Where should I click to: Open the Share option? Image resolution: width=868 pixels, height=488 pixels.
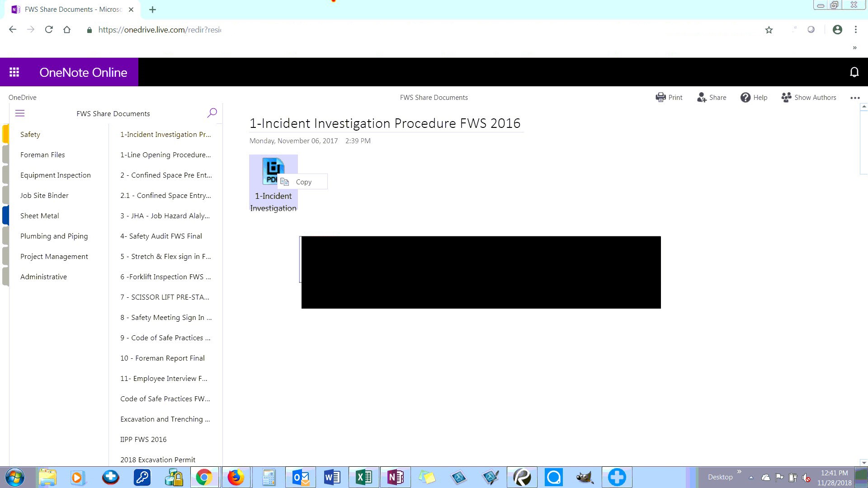click(x=711, y=97)
